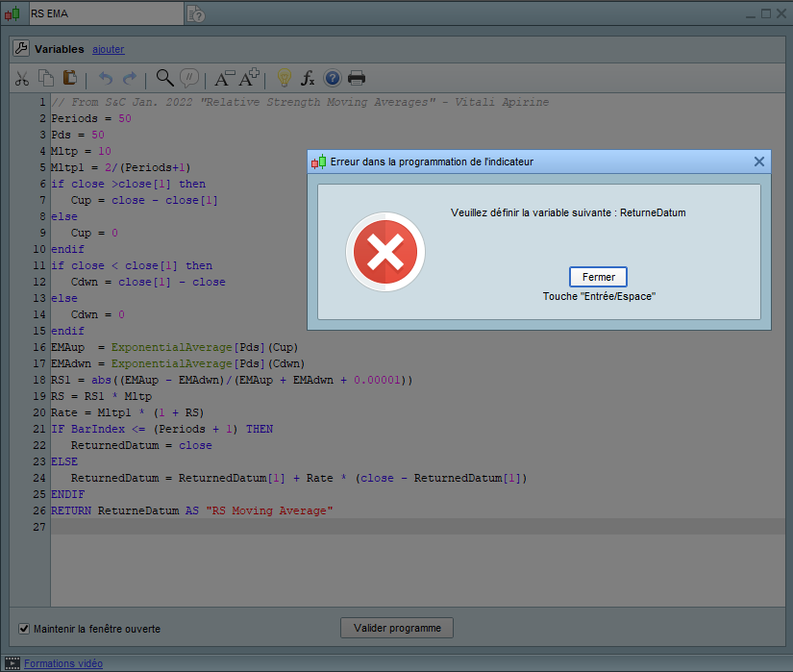Click the Cut scissors icon
The height and width of the screenshot is (672, 793).
pyautogui.click(x=22, y=79)
